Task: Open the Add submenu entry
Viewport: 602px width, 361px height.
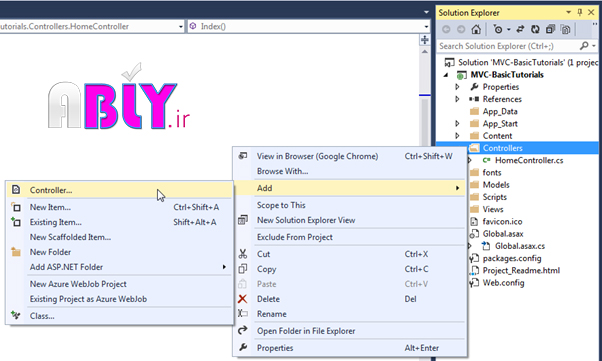Action: pos(350,188)
